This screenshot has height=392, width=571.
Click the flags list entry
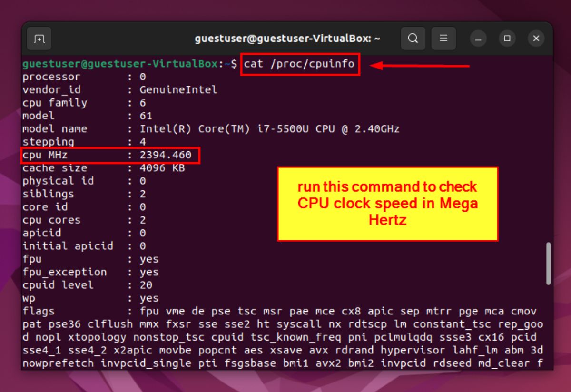pyautogui.click(x=190, y=311)
